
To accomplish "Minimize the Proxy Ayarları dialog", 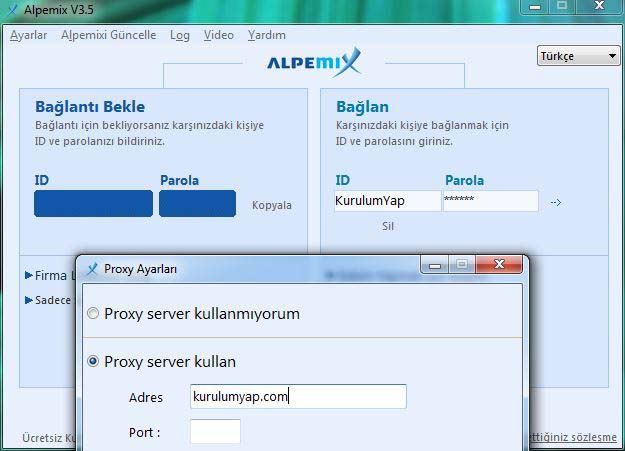I will click(x=435, y=265).
